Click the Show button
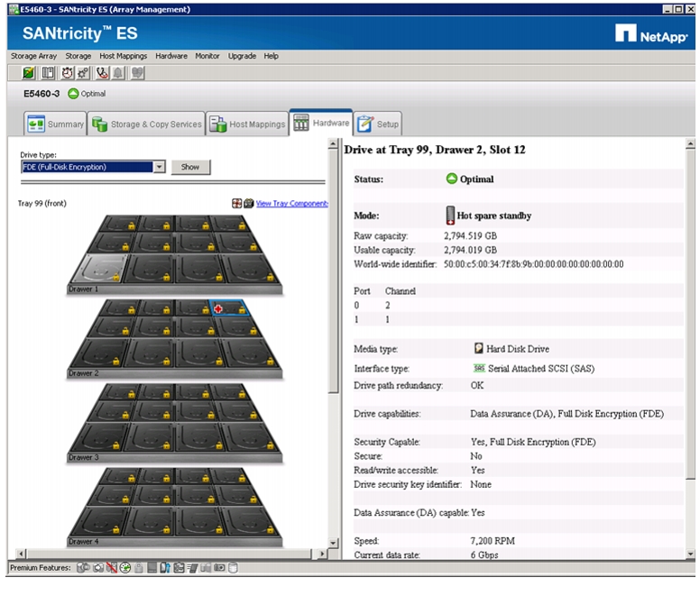700x605 pixels. click(190, 167)
